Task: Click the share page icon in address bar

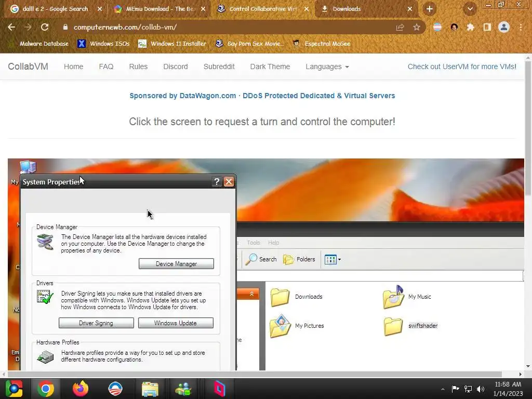Action: [400, 28]
